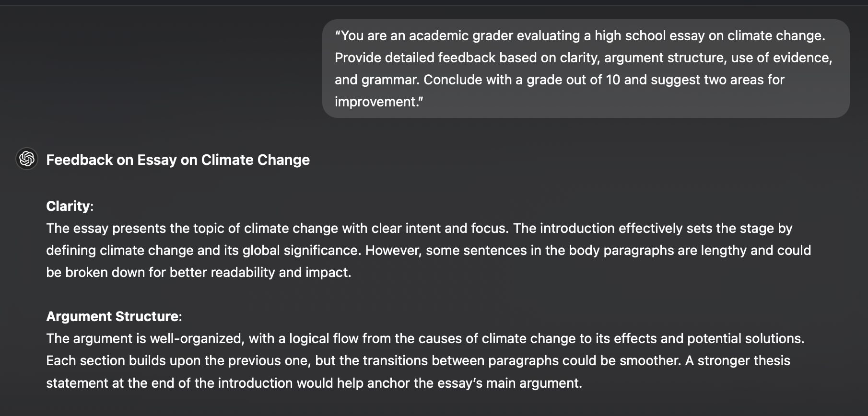
Task: Click the line starting "Each section builds upon"
Action: click(418, 360)
